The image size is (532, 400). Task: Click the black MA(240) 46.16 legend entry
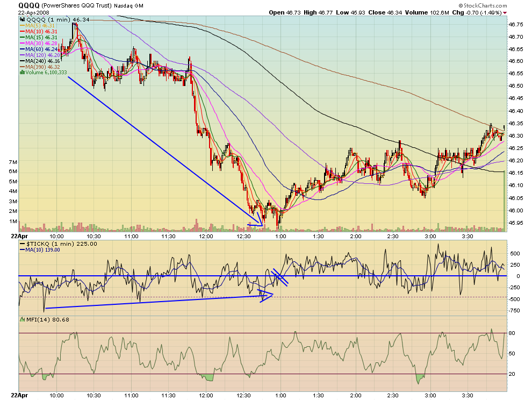(x=43, y=61)
